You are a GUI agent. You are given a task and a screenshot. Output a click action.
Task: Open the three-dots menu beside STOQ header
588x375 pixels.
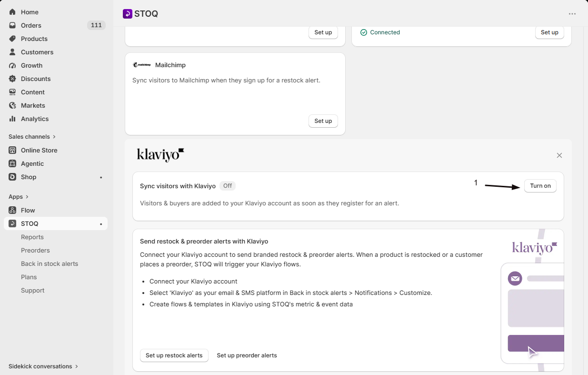[572, 14]
